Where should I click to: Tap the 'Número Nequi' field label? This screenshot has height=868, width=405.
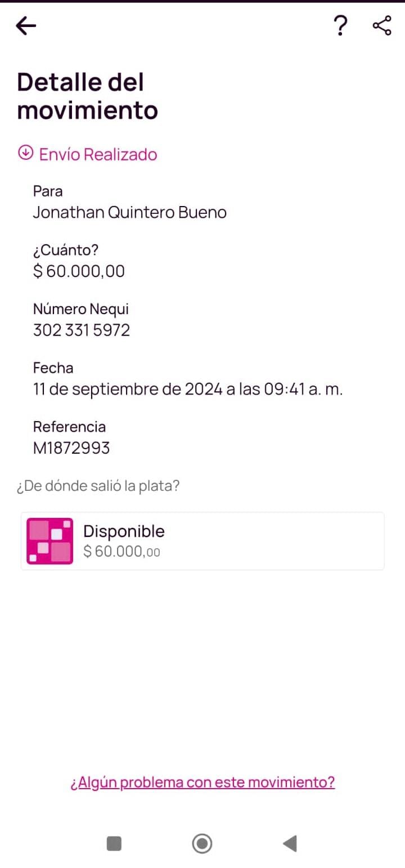click(x=81, y=309)
